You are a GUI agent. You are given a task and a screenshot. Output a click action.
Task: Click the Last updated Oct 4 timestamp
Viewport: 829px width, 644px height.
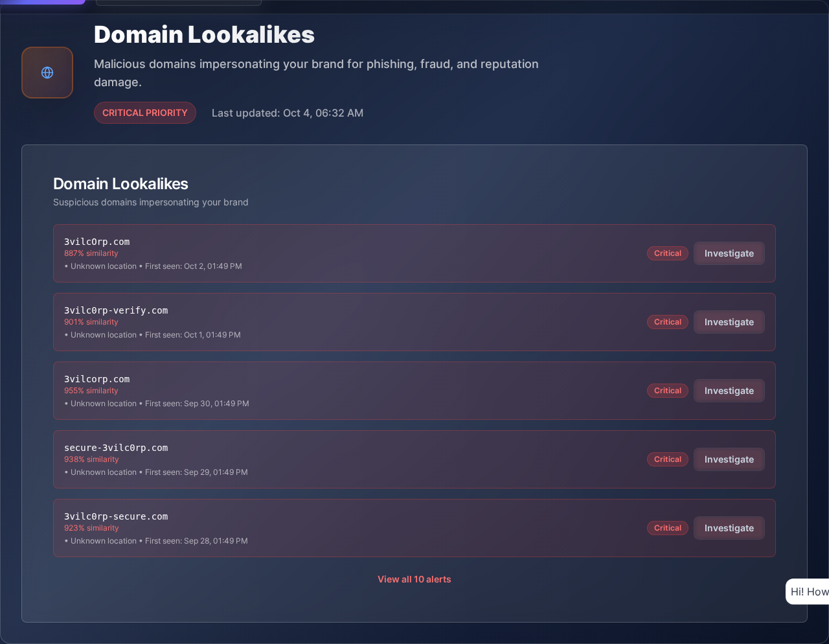[x=288, y=113]
